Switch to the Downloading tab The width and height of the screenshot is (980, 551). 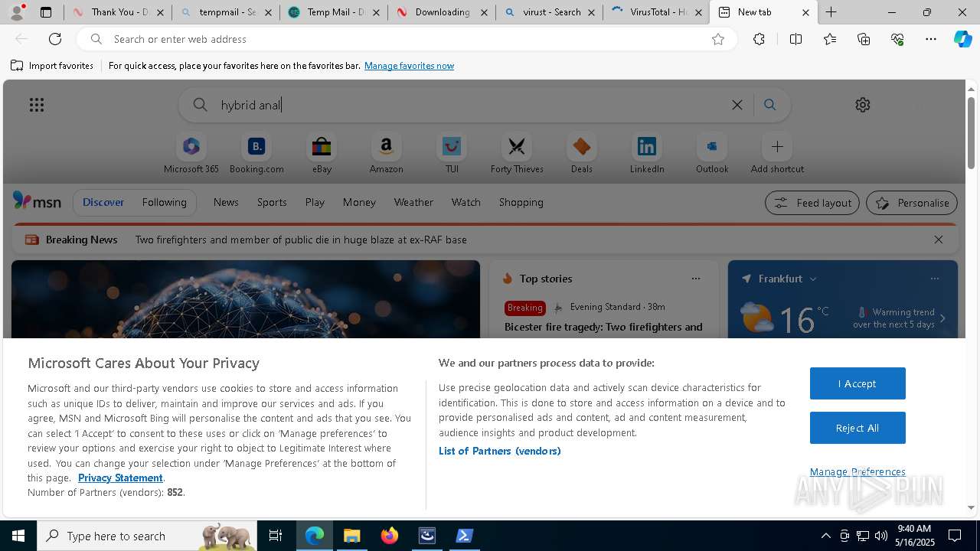point(441,12)
